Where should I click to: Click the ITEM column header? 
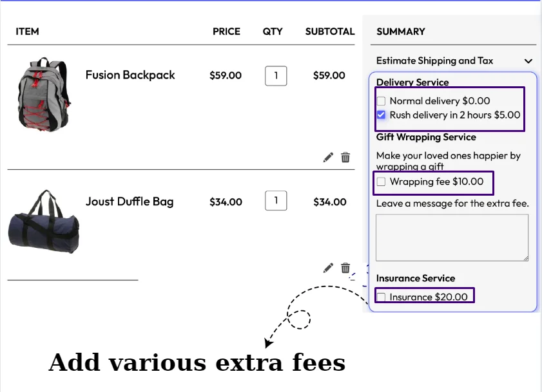[27, 32]
